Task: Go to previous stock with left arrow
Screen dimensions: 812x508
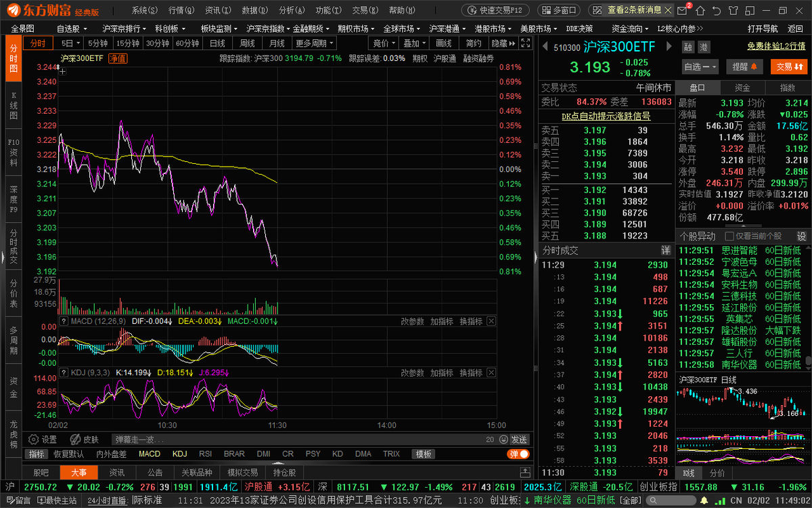Action: pyautogui.click(x=545, y=46)
